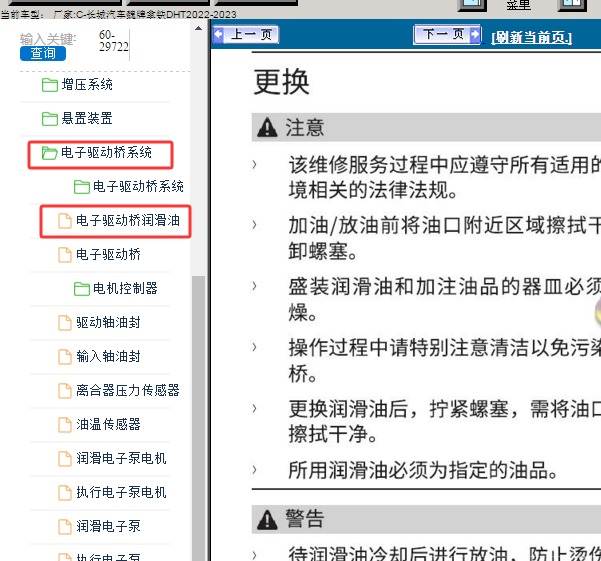Screen dimensions: 601x561
Task: Click the right arrow icon on 下一页
Action: pos(475,34)
